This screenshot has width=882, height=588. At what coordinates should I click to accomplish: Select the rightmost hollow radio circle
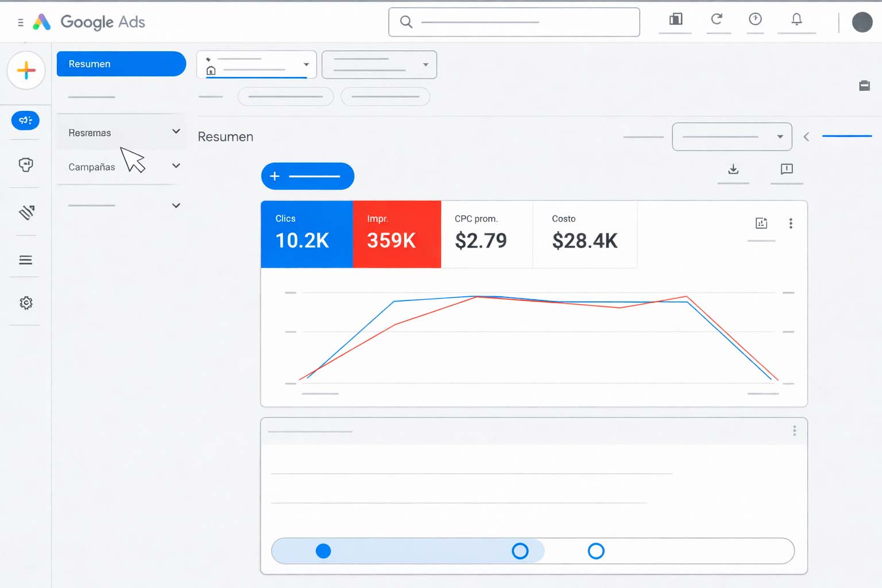596,551
